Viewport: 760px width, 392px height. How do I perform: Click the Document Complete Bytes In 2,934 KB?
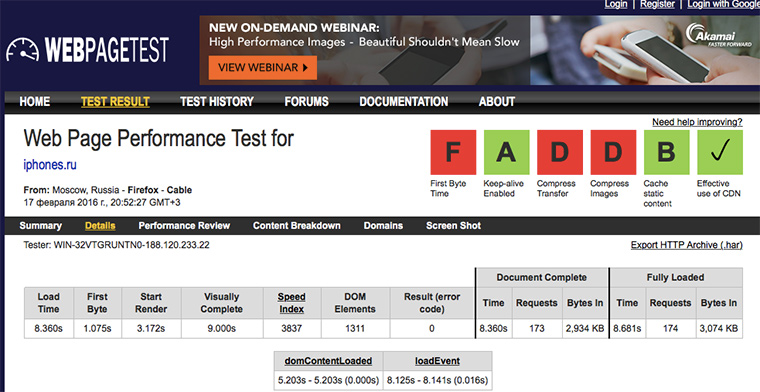point(585,329)
